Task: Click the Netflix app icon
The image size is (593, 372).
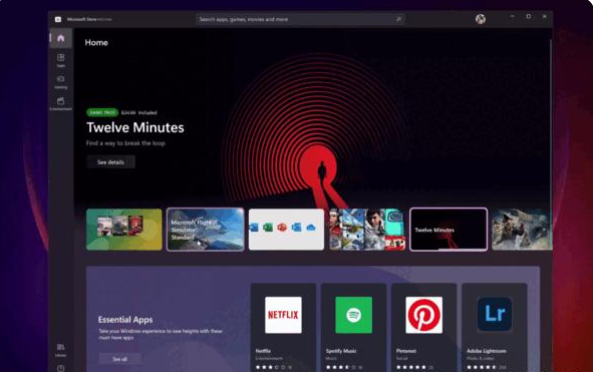Action: pyautogui.click(x=283, y=315)
